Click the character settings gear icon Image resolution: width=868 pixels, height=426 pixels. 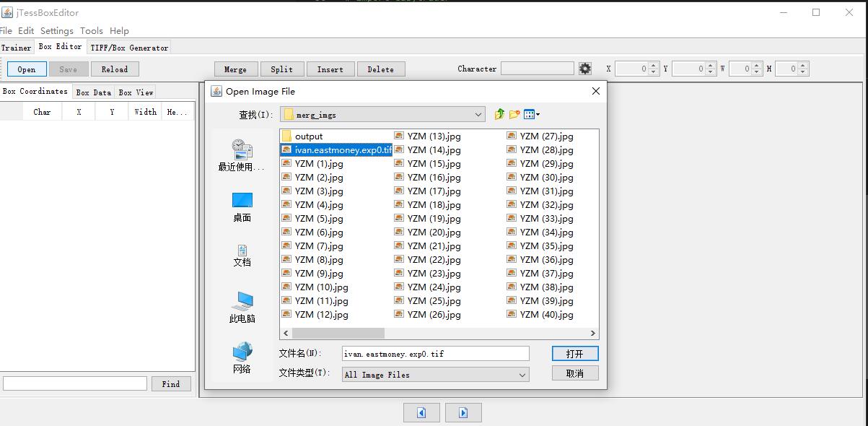click(585, 69)
